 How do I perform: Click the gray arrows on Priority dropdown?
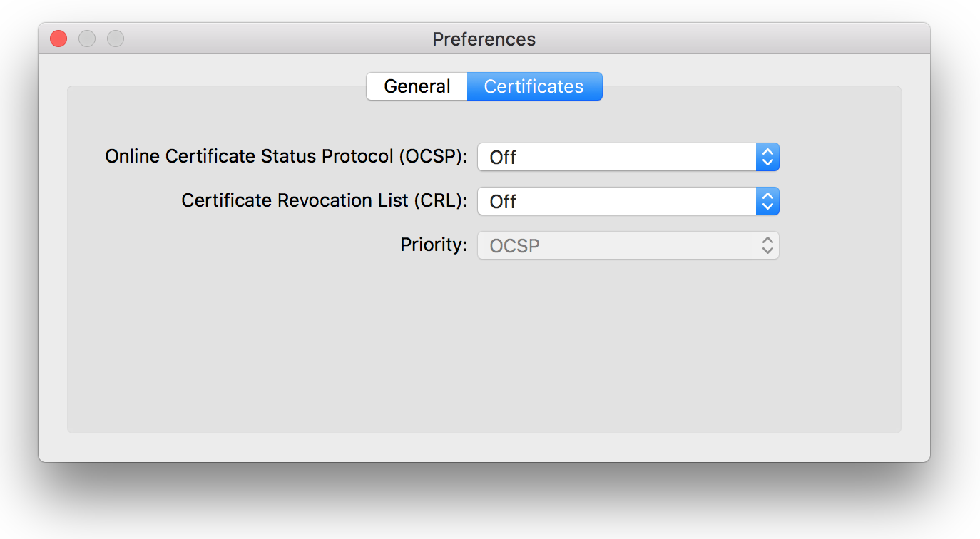[x=767, y=245]
